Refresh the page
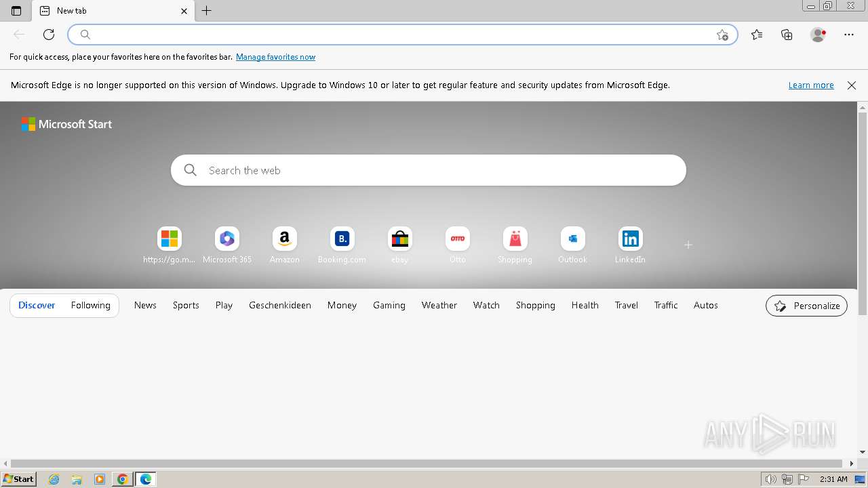Screen dimensions: 868x488 click(49, 35)
